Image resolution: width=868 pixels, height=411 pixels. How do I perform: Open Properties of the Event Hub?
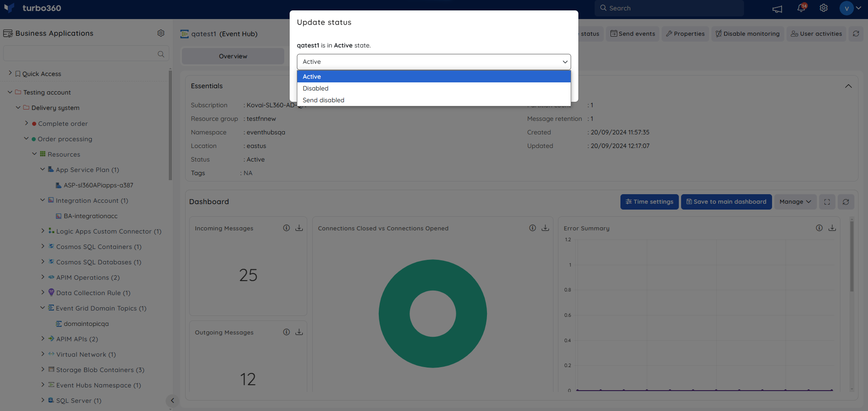click(x=685, y=33)
